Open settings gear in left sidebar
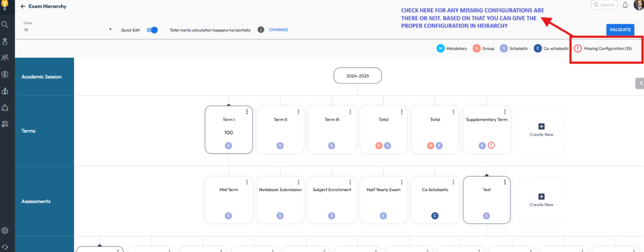This screenshot has width=644, height=252. click(5, 231)
